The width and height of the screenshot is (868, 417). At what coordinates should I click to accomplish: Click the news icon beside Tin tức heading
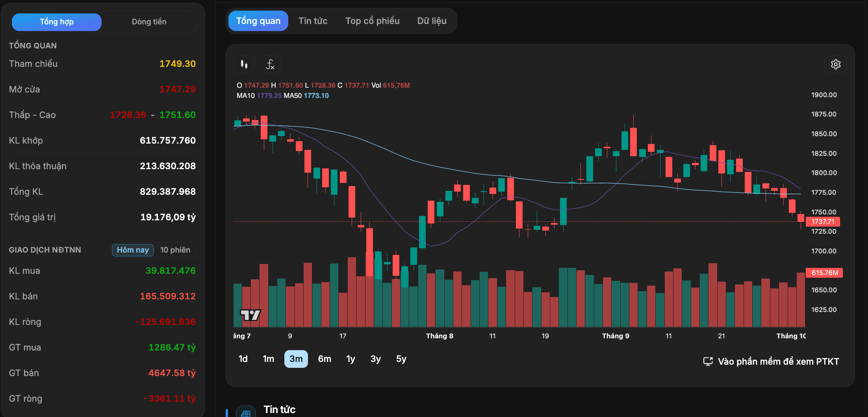pyautogui.click(x=246, y=412)
